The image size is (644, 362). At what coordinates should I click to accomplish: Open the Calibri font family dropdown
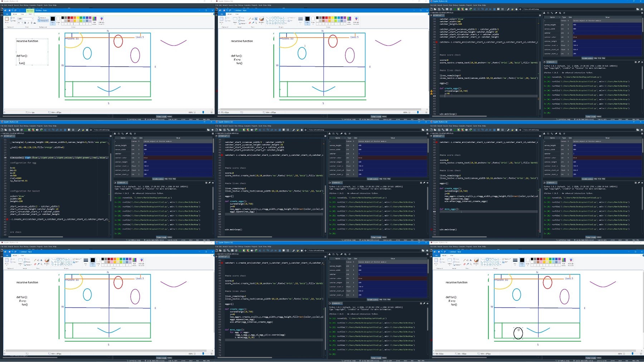pos(25,19)
